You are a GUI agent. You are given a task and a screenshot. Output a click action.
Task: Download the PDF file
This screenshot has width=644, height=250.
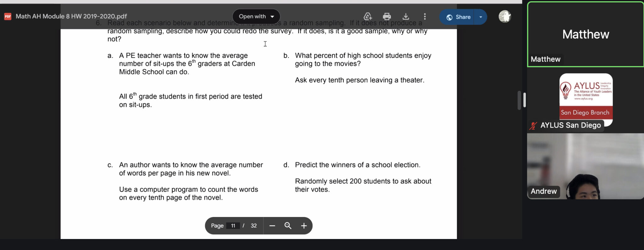(406, 16)
